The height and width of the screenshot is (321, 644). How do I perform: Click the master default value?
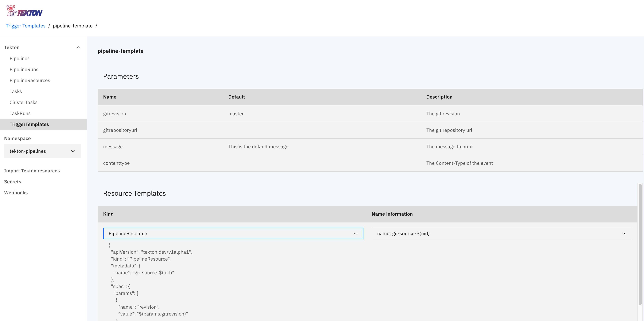236,114
